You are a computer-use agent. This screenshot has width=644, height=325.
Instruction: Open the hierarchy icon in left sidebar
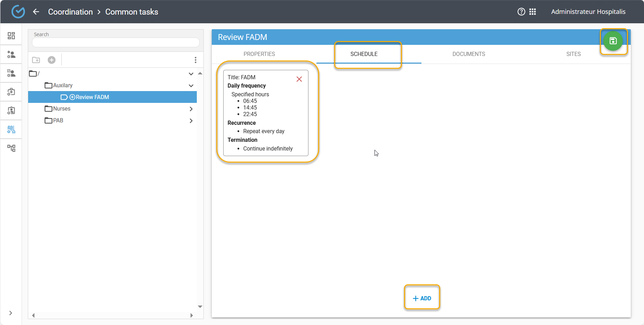[11, 148]
